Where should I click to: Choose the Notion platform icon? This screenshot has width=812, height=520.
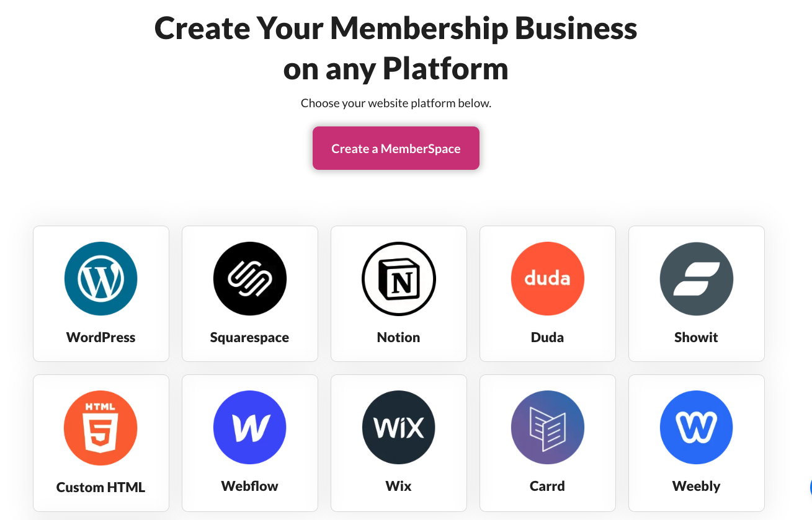click(398, 278)
